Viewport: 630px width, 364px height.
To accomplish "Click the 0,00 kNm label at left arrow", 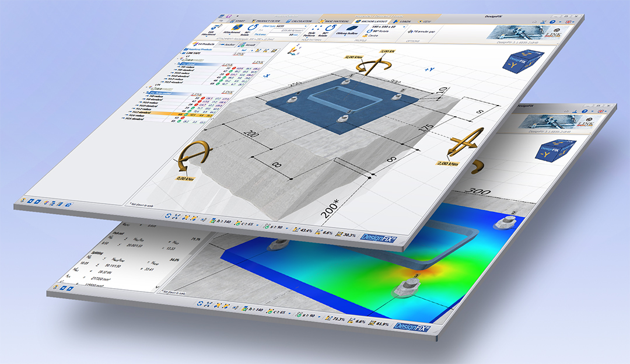I will pyautogui.click(x=185, y=178).
